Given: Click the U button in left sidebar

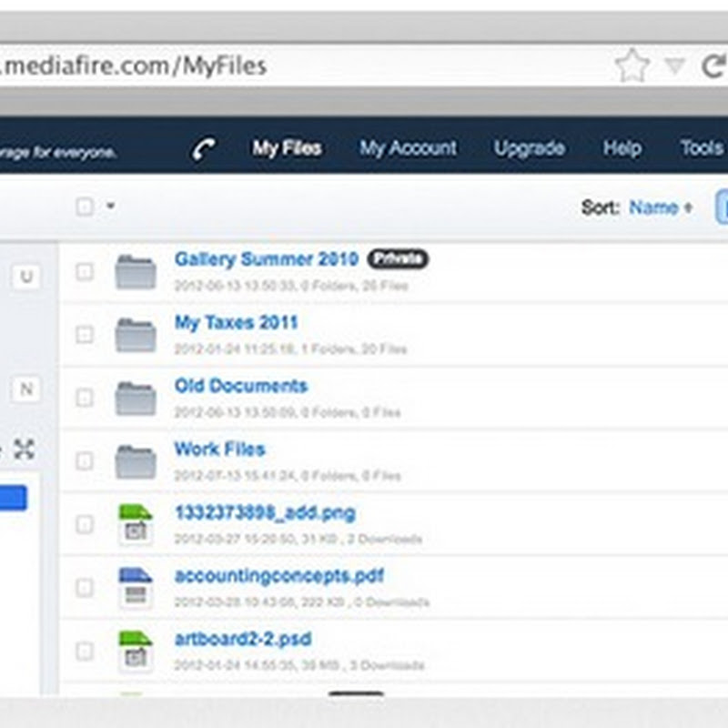Looking at the screenshot, I should click(26, 277).
